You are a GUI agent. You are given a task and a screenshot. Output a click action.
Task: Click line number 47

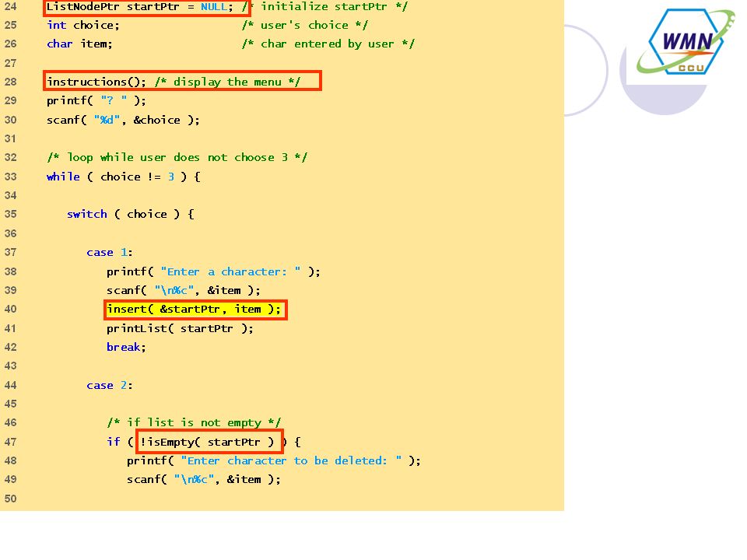click(x=10, y=442)
